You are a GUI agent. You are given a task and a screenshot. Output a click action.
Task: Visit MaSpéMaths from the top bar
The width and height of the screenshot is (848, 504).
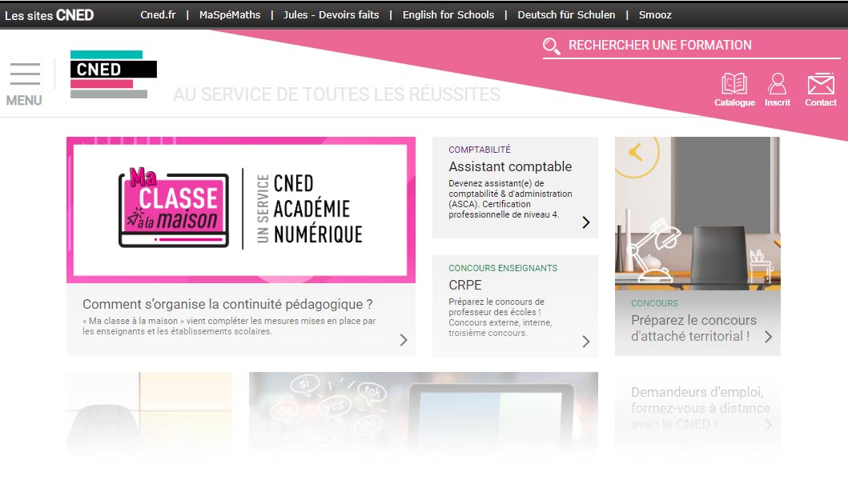(231, 14)
